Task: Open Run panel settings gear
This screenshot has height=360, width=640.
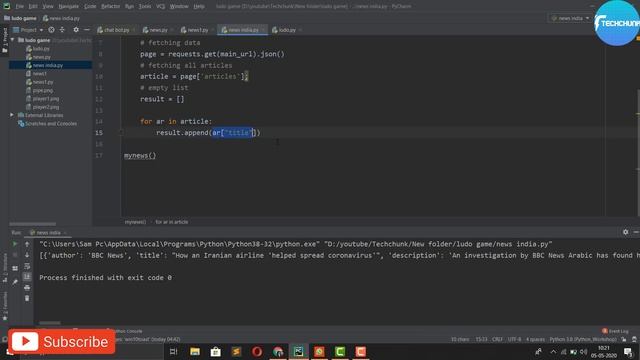Action: click(x=625, y=232)
